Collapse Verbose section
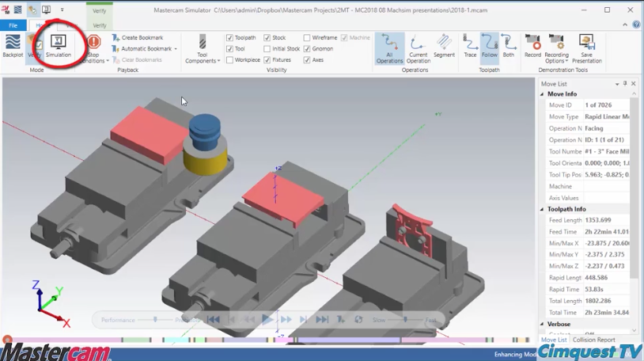The image size is (644, 361). pos(542,325)
